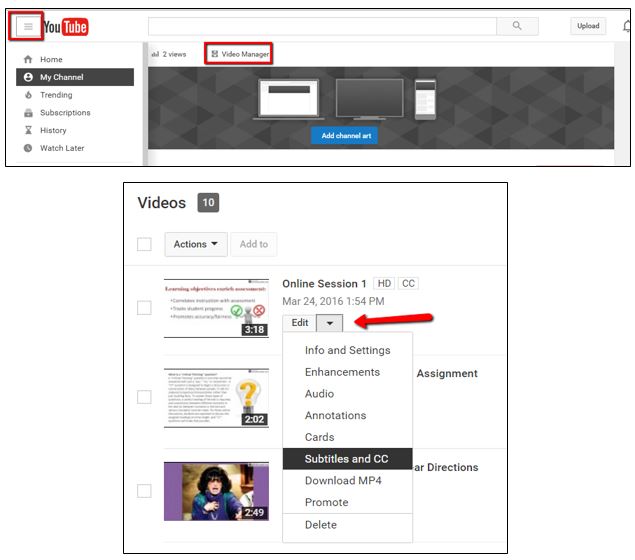
Task: Open the Actions dropdown
Action: (x=196, y=244)
